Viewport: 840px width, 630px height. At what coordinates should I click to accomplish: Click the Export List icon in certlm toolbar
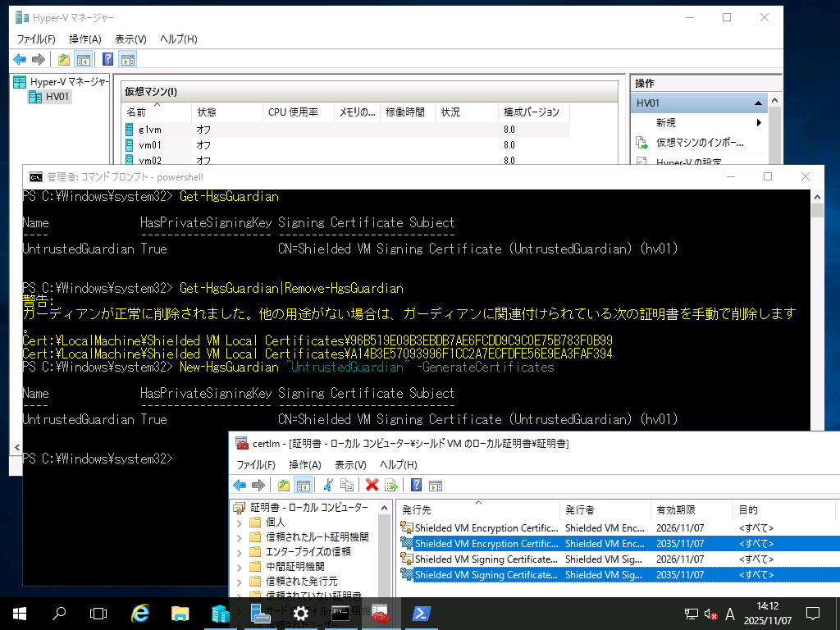(390, 484)
